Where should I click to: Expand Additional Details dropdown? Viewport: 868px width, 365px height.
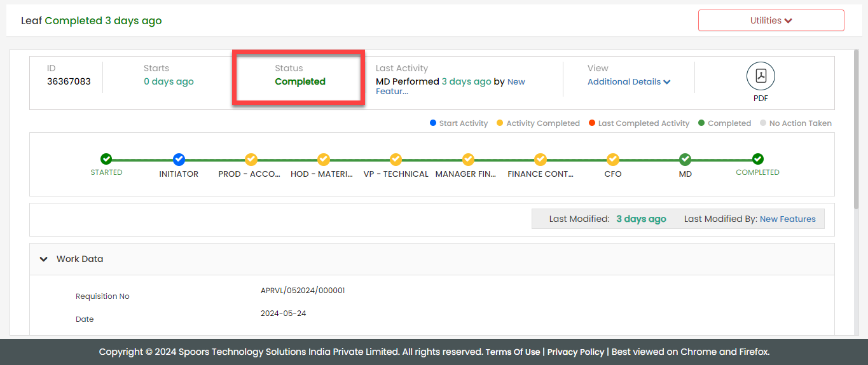click(x=628, y=81)
